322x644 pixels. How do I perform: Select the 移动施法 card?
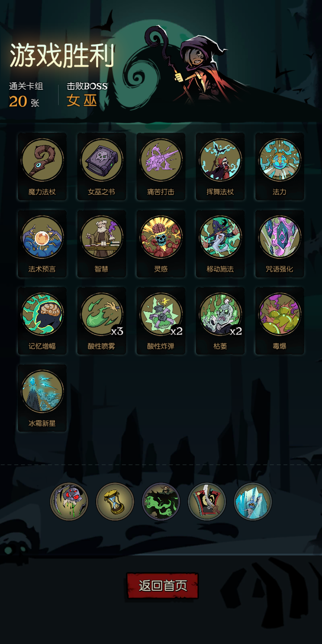[x=220, y=244]
